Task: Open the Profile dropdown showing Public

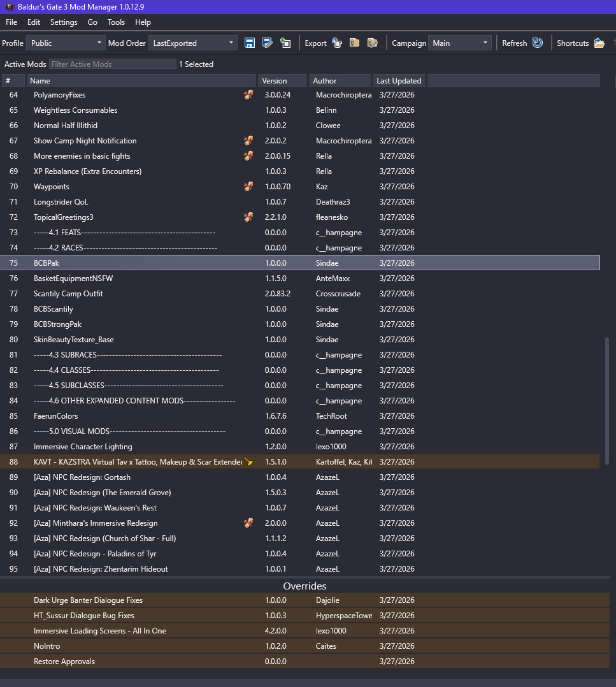Action: (x=66, y=43)
